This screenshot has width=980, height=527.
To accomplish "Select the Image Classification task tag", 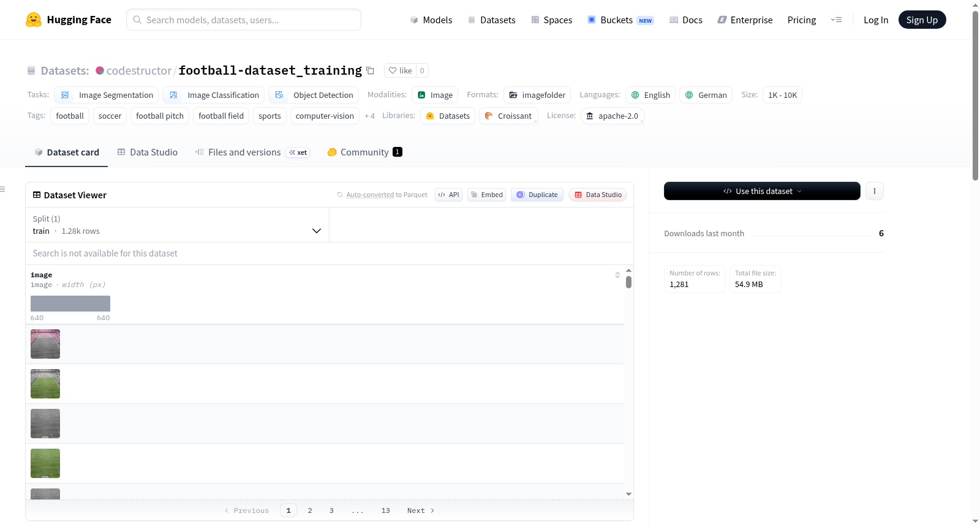I will tap(214, 95).
